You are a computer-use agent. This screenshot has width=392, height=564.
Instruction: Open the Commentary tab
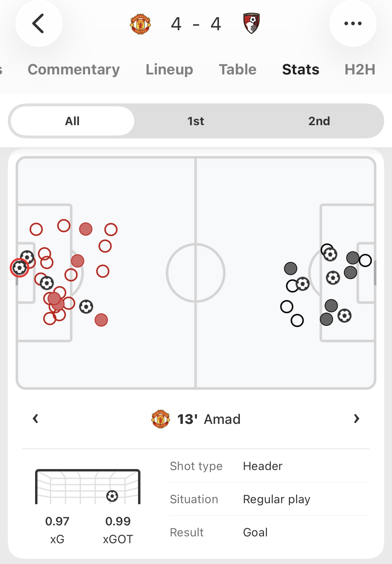74,70
